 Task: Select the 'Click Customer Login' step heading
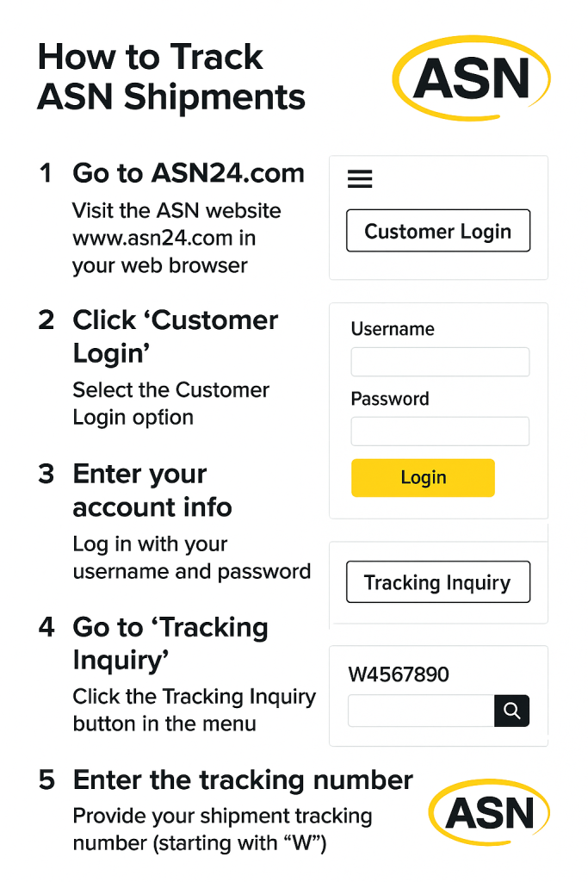(175, 336)
